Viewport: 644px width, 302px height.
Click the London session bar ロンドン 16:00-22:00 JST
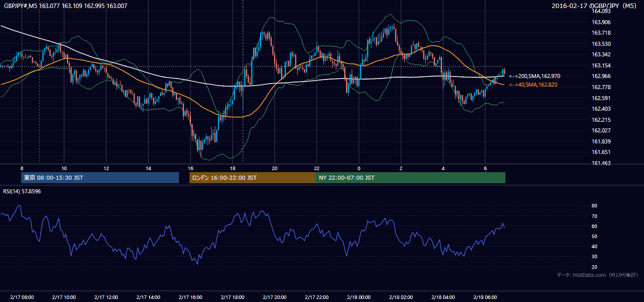252,178
